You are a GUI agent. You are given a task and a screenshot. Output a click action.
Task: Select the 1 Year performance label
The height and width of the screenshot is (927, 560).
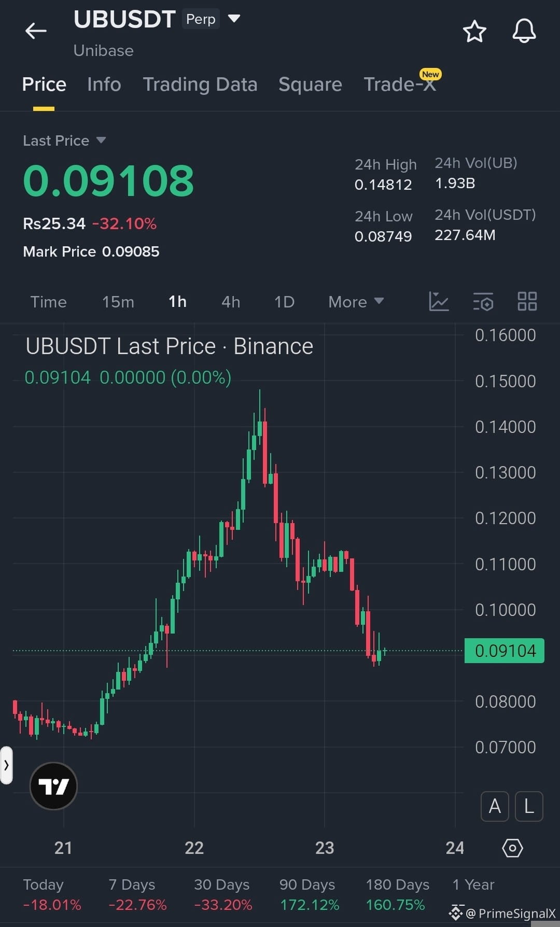[x=473, y=884]
